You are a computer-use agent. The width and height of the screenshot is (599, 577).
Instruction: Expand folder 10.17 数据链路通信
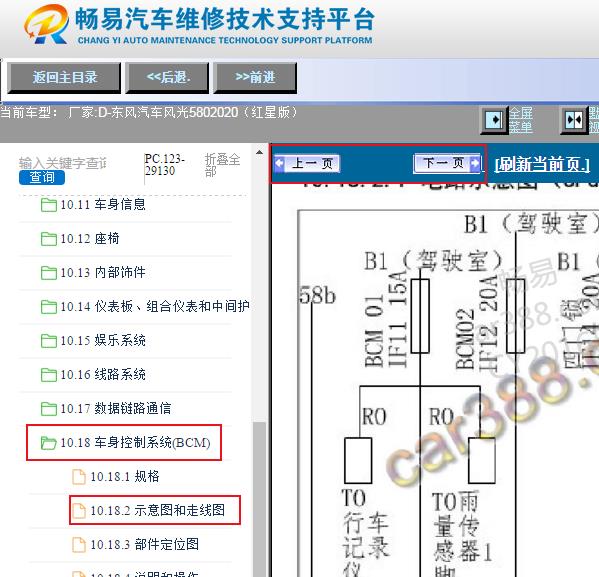coord(116,409)
